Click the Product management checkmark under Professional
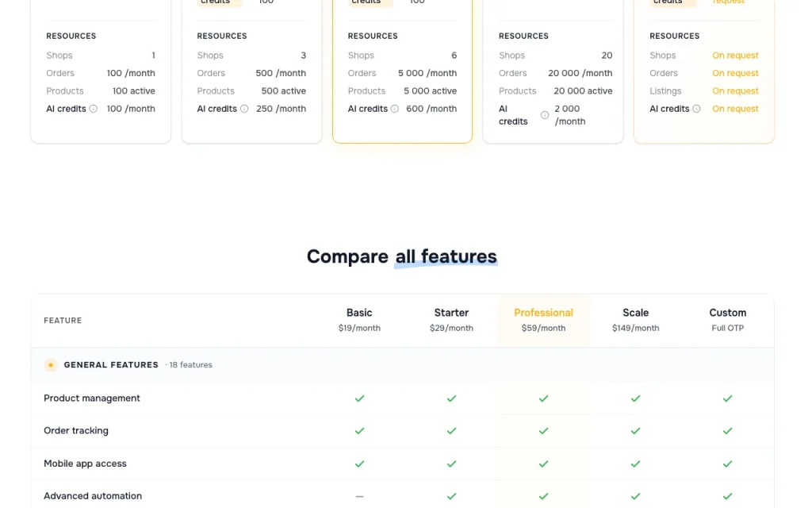 543,398
